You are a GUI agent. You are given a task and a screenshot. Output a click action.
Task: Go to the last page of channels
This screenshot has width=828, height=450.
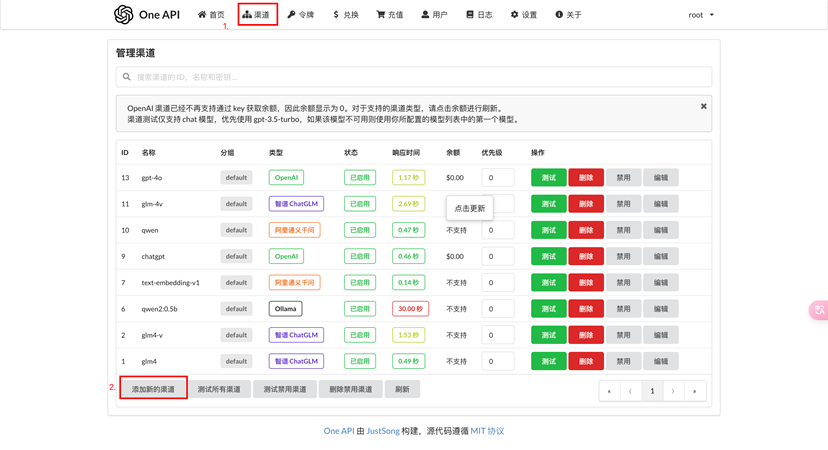(x=694, y=391)
